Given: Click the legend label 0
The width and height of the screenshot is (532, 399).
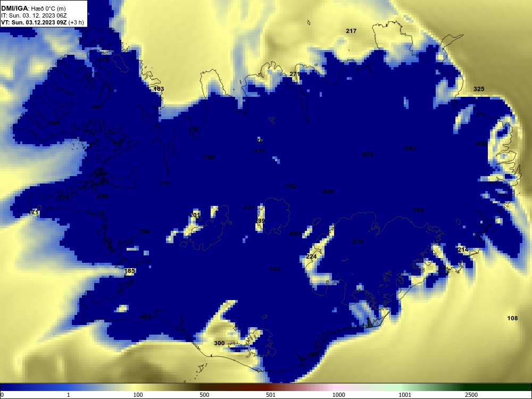Looking at the screenshot, I should click(2, 395).
